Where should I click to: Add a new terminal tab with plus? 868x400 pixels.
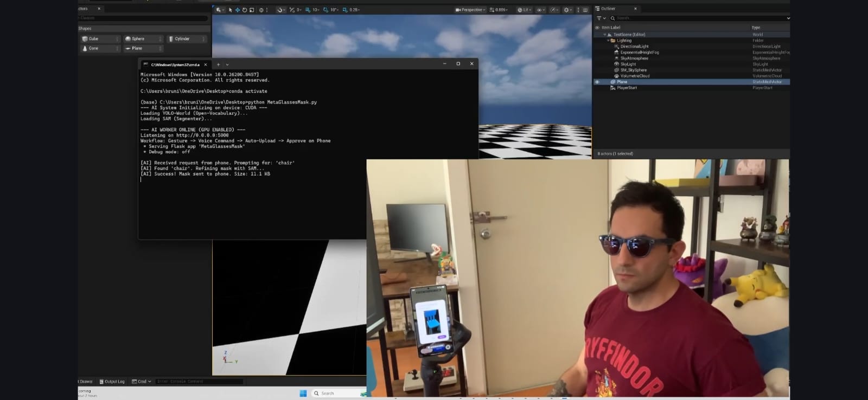(219, 64)
